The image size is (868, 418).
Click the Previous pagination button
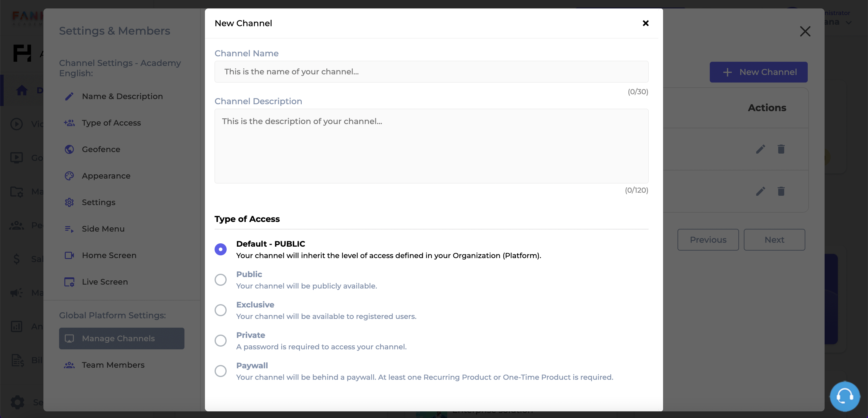tap(708, 240)
